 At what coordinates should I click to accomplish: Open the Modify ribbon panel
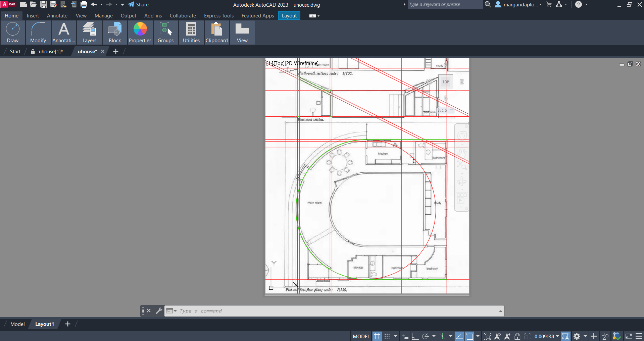click(38, 33)
